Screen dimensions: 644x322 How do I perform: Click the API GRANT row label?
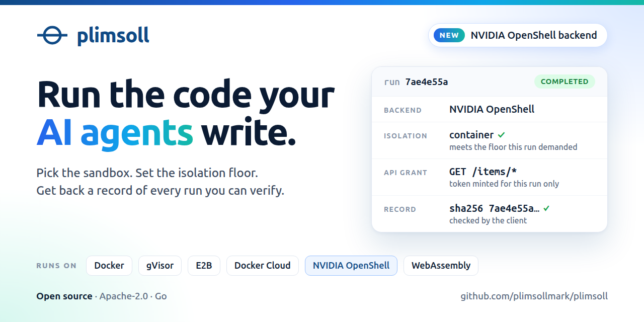point(406,173)
